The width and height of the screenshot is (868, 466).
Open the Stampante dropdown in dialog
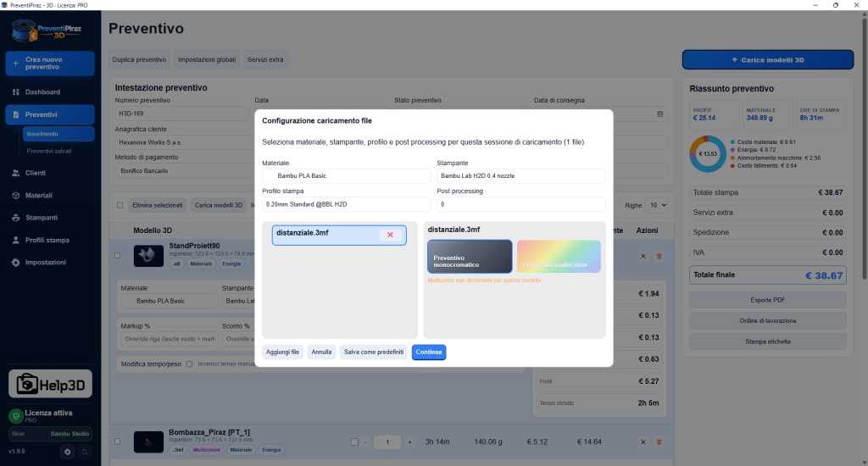[521, 176]
